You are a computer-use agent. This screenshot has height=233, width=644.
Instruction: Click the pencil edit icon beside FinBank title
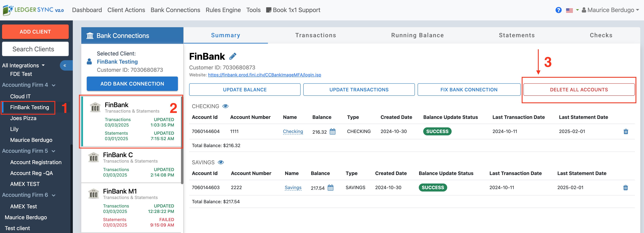tap(233, 56)
